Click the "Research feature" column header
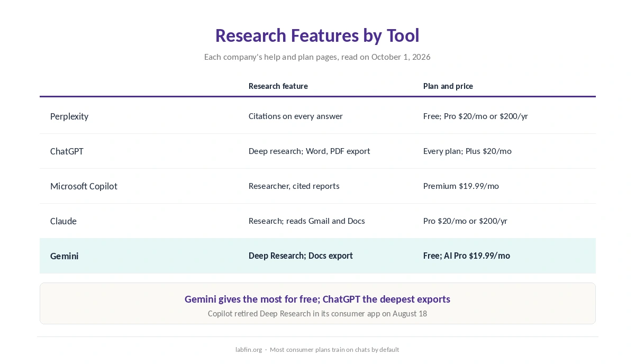This screenshot has height=364, width=635. click(278, 86)
